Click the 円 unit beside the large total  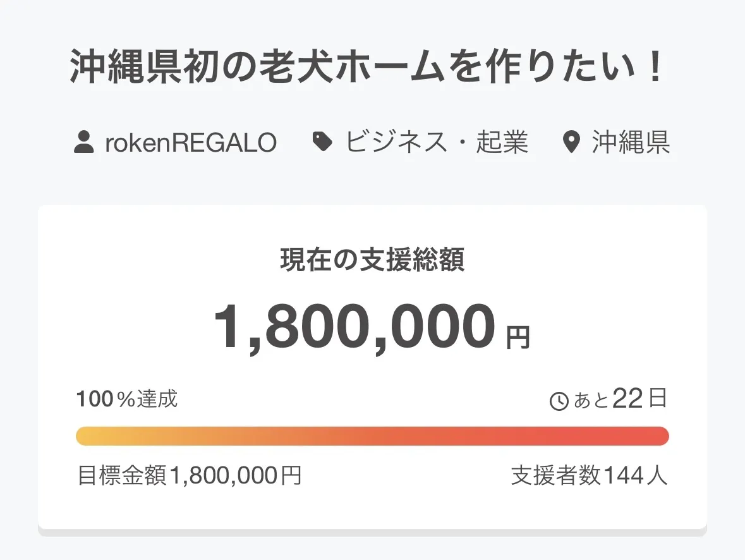(518, 338)
